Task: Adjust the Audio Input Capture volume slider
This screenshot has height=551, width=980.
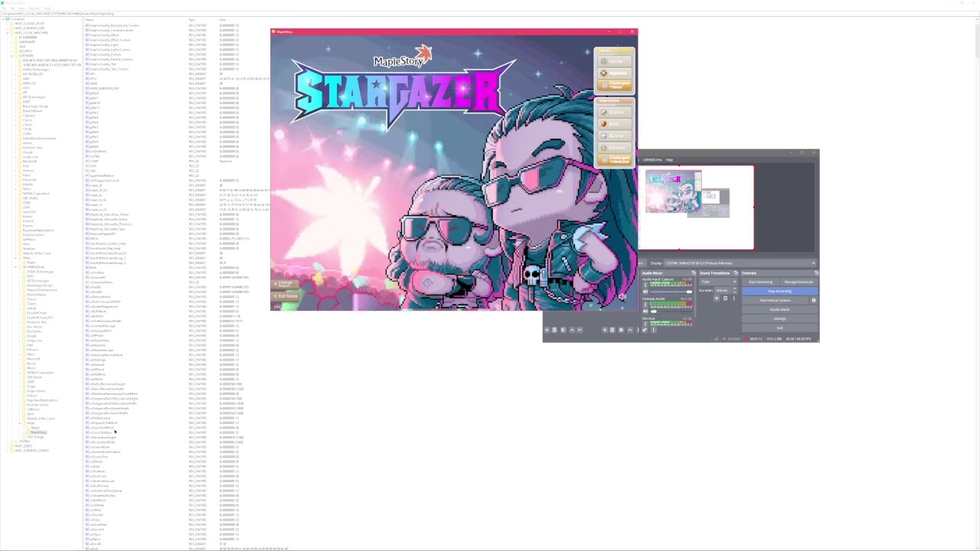Action: point(671,292)
